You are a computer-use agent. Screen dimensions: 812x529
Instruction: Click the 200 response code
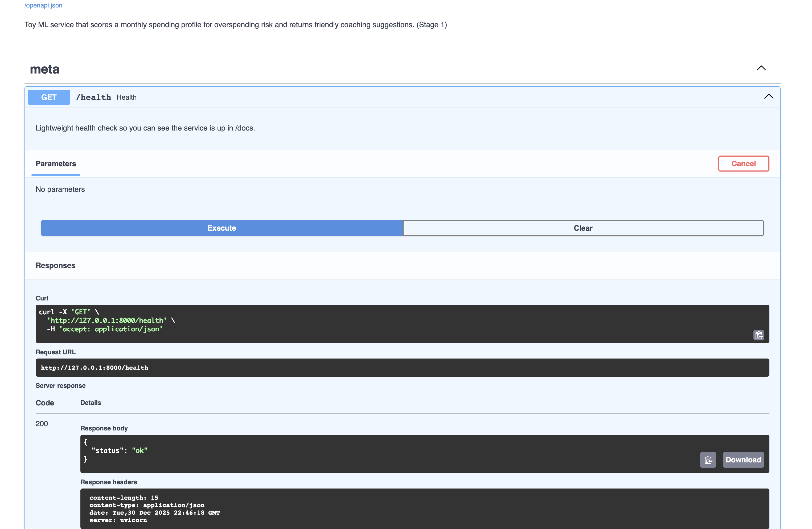42,424
